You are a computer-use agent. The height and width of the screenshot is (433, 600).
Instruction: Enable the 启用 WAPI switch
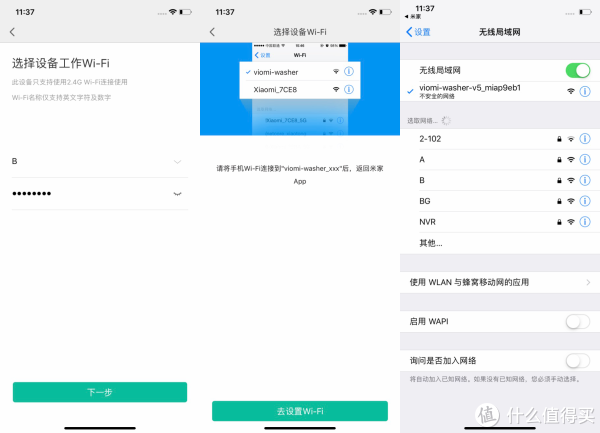578,321
